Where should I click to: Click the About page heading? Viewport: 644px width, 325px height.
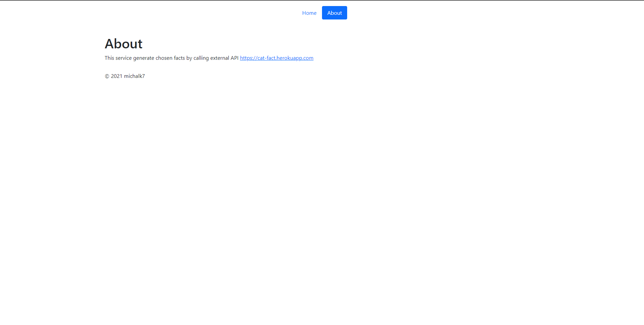coord(123,43)
